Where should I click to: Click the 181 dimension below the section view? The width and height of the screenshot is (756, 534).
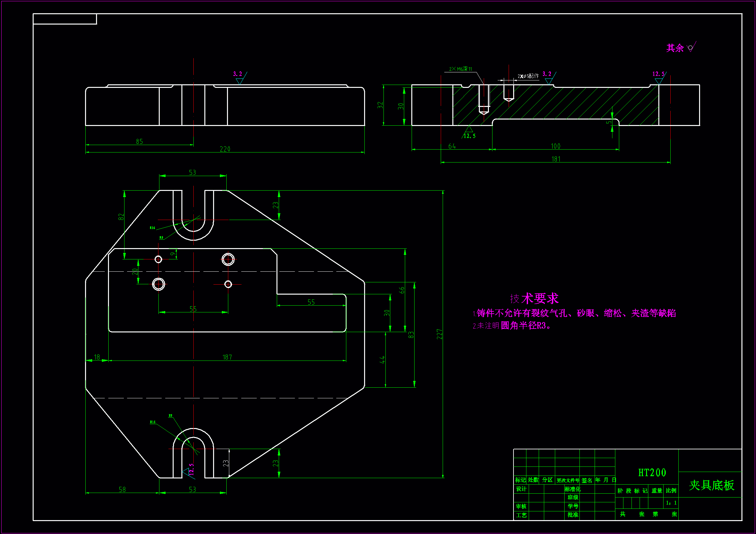pyautogui.click(x=556, y=159)
